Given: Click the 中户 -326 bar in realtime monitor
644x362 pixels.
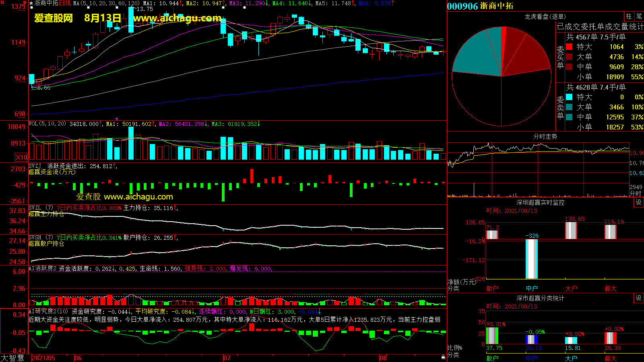Looking at the screenshot, I should 532,259.
